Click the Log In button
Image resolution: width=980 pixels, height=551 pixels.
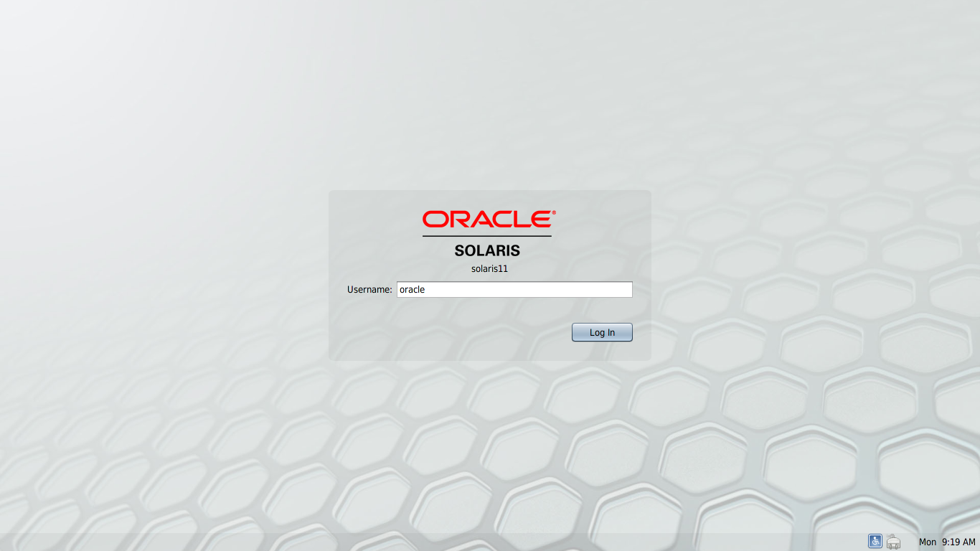(602, 331)
